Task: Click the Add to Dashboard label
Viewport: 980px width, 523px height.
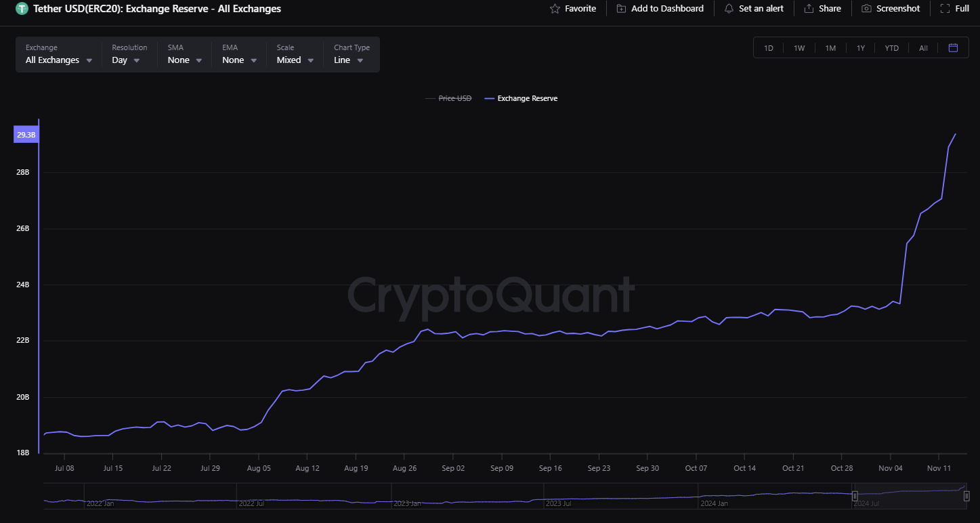Action: tap(667, 9)
